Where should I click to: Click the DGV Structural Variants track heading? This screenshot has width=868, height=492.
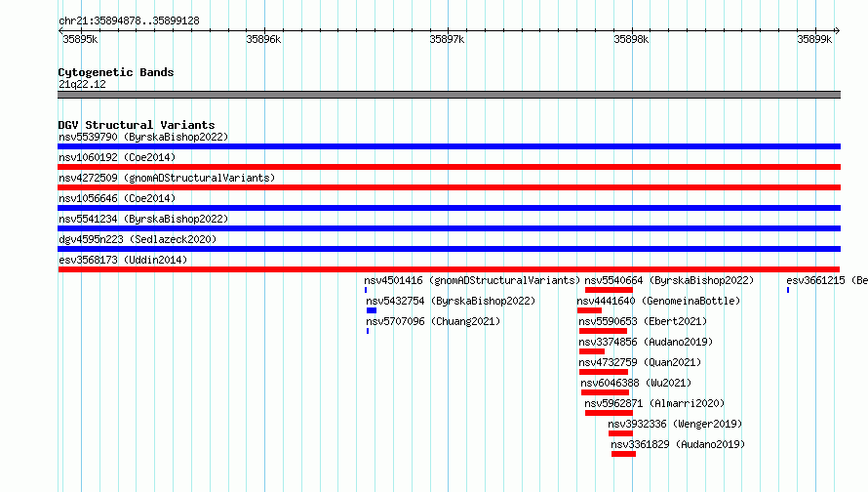point(137,125)
